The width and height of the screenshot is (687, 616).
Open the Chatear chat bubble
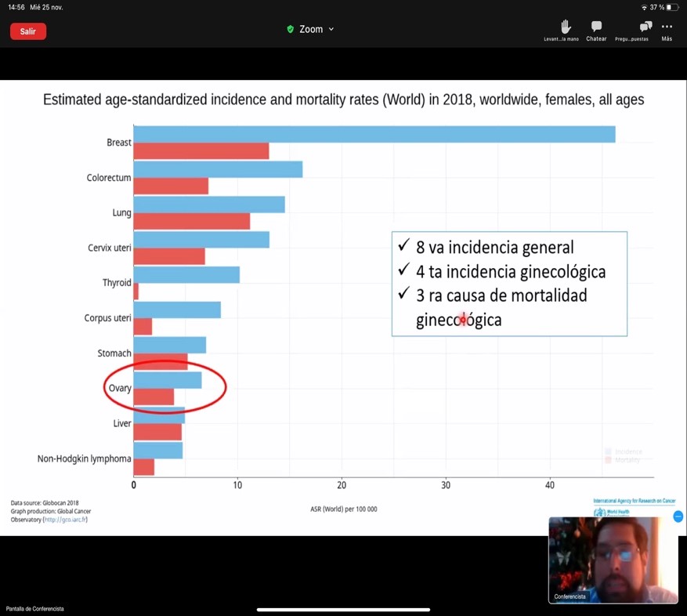point(596,27)
